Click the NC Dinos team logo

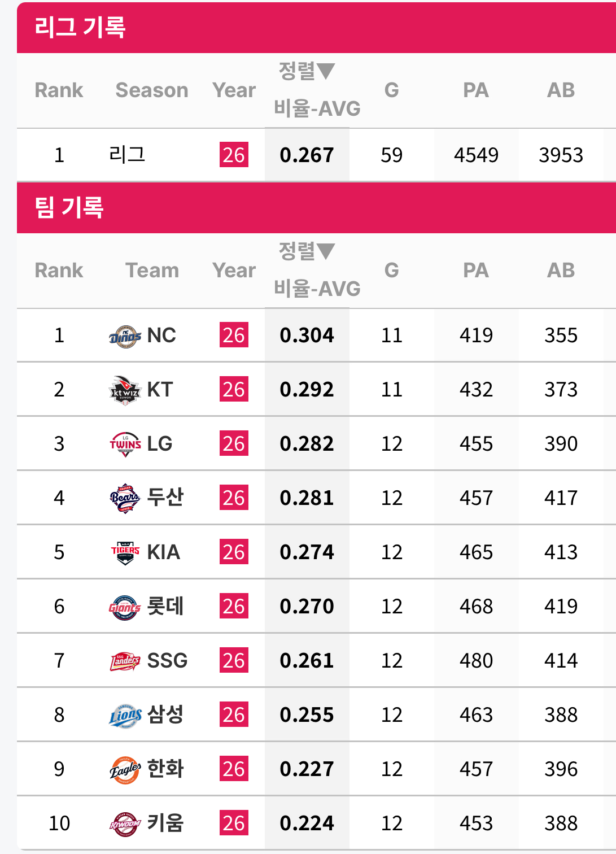[x=125, y=336]
